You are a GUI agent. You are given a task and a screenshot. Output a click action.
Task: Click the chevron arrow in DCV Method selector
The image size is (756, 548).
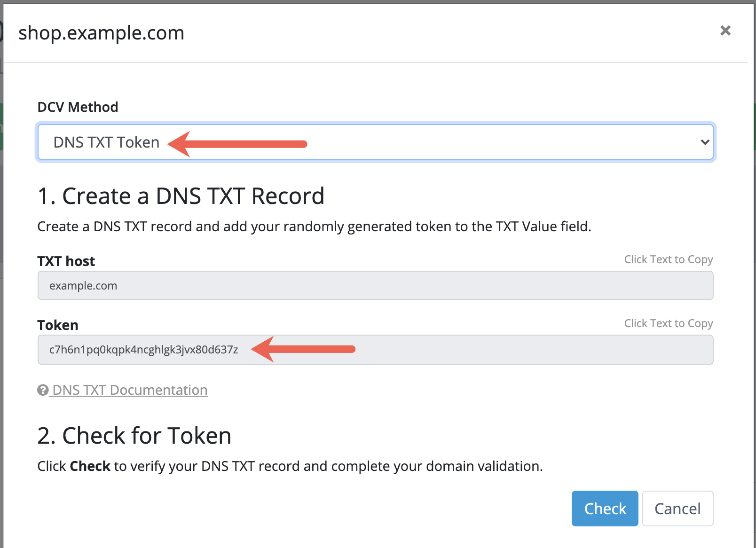[x=705, y=142]
